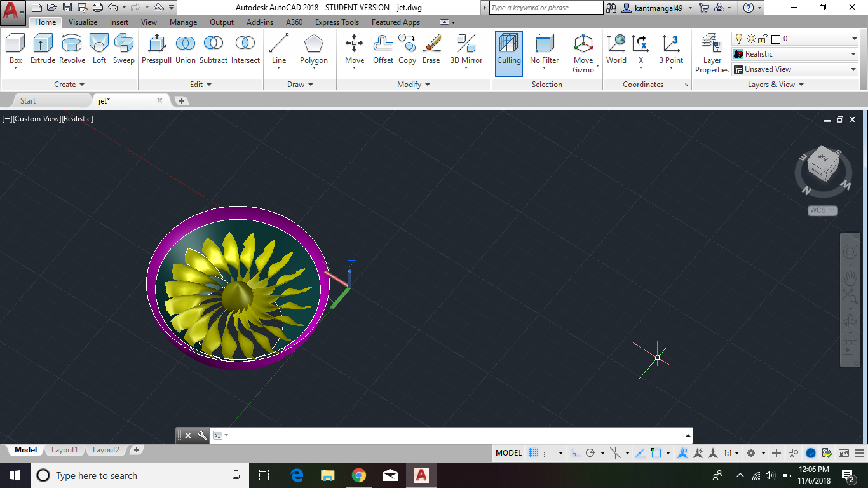The image size is (868, 488).
Task: Open the Visualize ribbon tab
Action: coord(83,22)
